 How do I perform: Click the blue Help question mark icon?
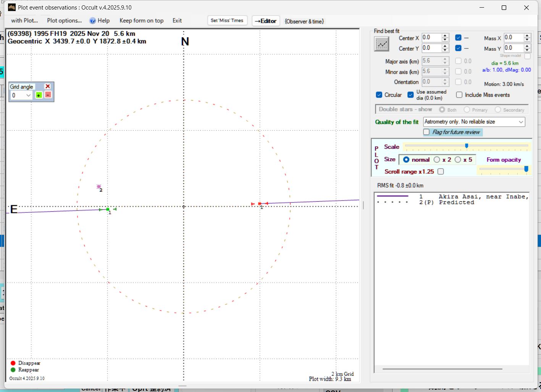pos(92,21)
